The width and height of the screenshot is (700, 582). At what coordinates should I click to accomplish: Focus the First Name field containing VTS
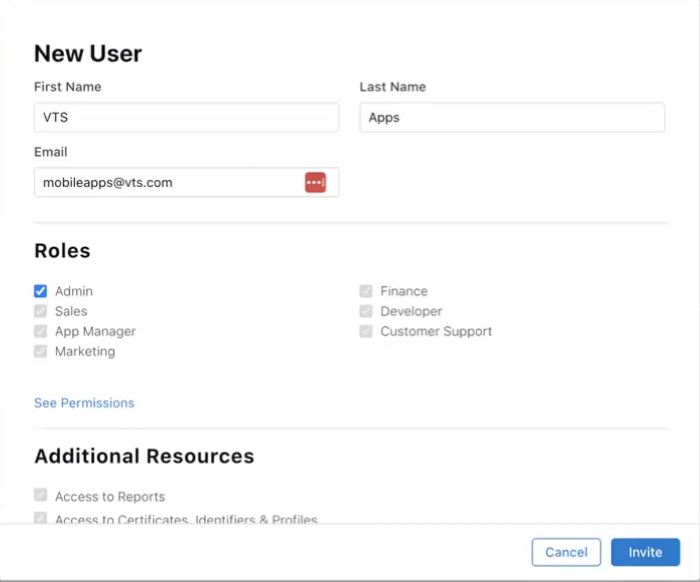pos(187,117)
